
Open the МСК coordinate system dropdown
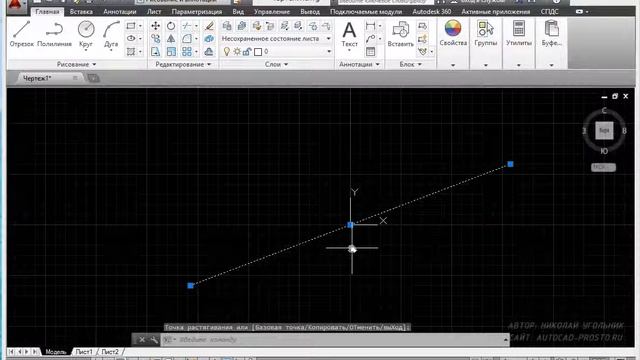coord(603,167)
